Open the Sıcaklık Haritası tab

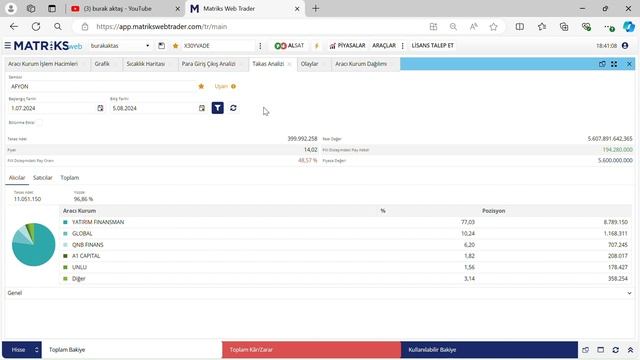pyautogui.click(x=146, y=64)
